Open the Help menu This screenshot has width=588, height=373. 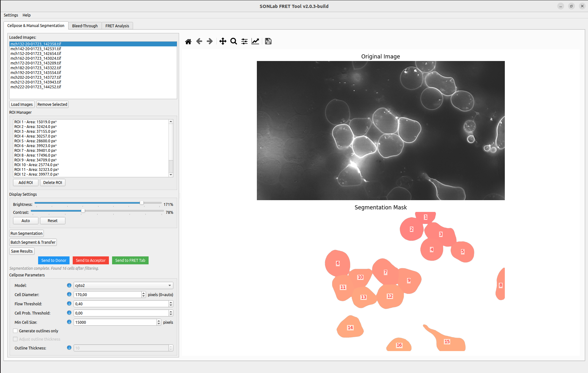tap(27, 15)
